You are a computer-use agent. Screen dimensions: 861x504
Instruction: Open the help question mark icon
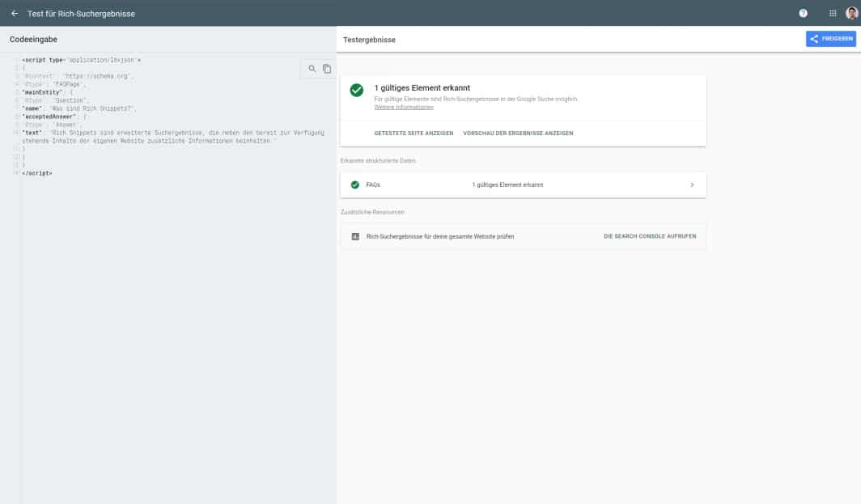click(803, 13)
